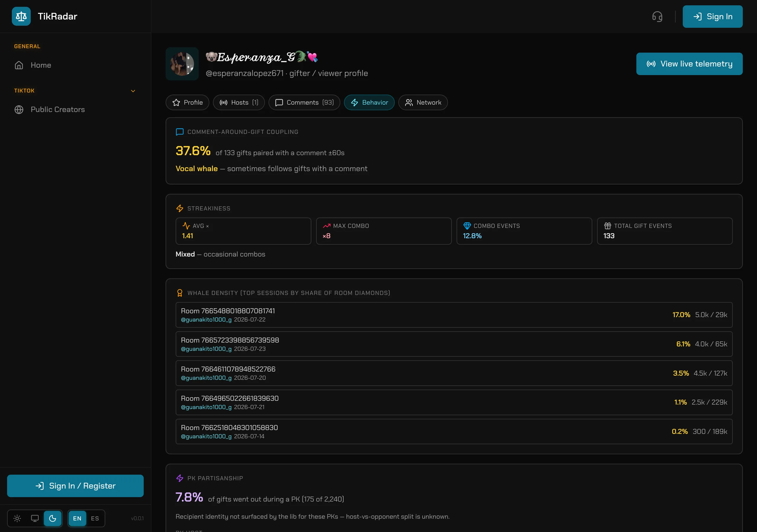This screenshot has width=757, height=532.
Task: Collapse the TIKTOK sidebar section chevron
Action: point(133,91)
